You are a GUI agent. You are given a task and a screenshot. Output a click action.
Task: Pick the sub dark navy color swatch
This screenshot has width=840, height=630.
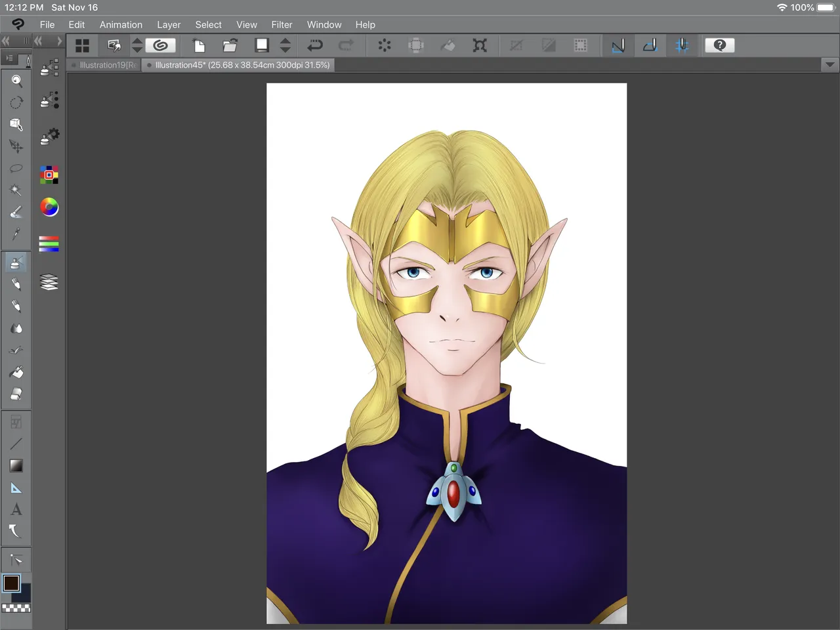click(24, 596)
